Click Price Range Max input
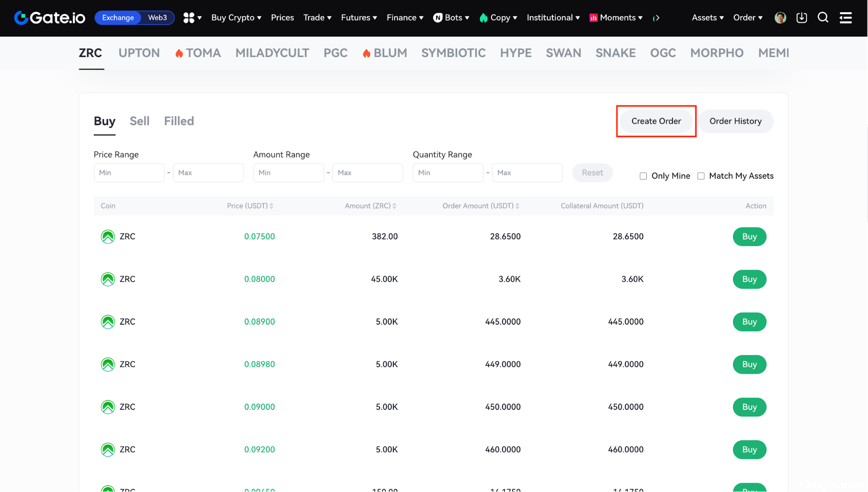 click(208, 173)
